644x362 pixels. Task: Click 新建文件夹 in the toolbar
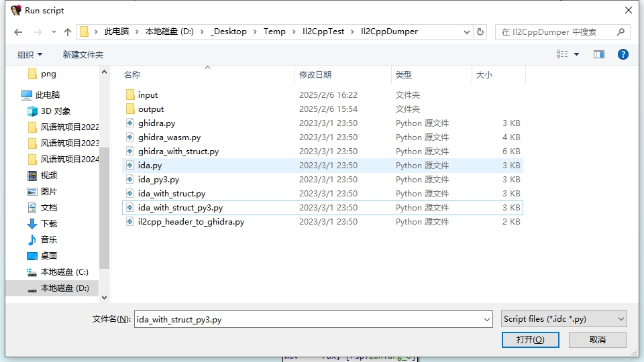tap(83, 54)
